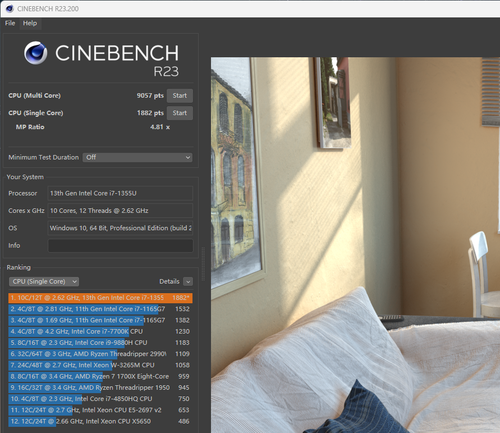Start the CPU Single Core test
Screen dimensions: 500x433
[x=180, y=113]
